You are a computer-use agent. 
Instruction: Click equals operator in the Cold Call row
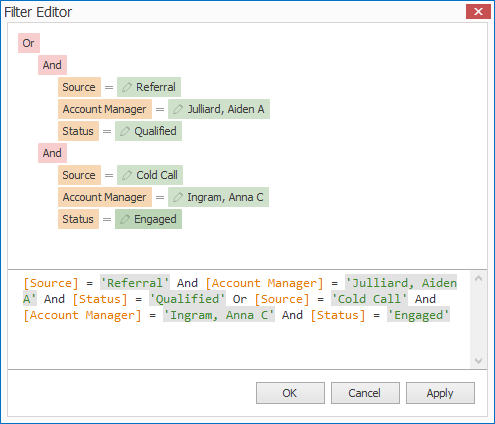[x=109, y=175]
